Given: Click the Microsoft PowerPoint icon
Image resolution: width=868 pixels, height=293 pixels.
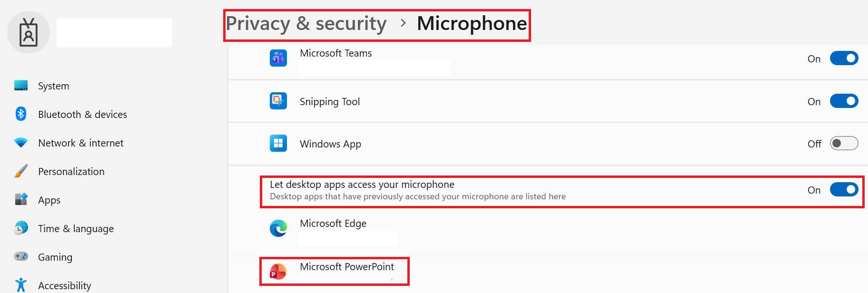Looking at the screenshot, I should (278, 272).
